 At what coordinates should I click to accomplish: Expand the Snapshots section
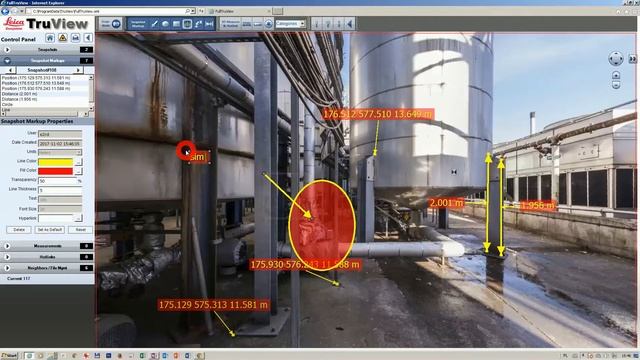point(7,49)
